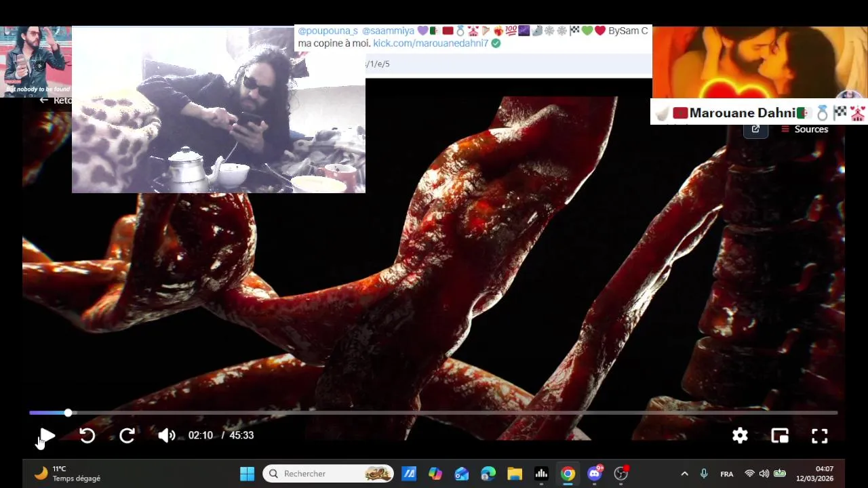
Task: Open weather widget showing 11°C
Action: (68, 474)
